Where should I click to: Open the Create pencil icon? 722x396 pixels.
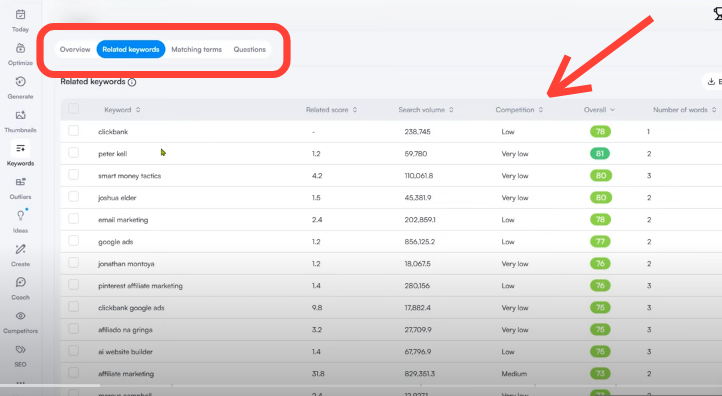coord(20,249)
